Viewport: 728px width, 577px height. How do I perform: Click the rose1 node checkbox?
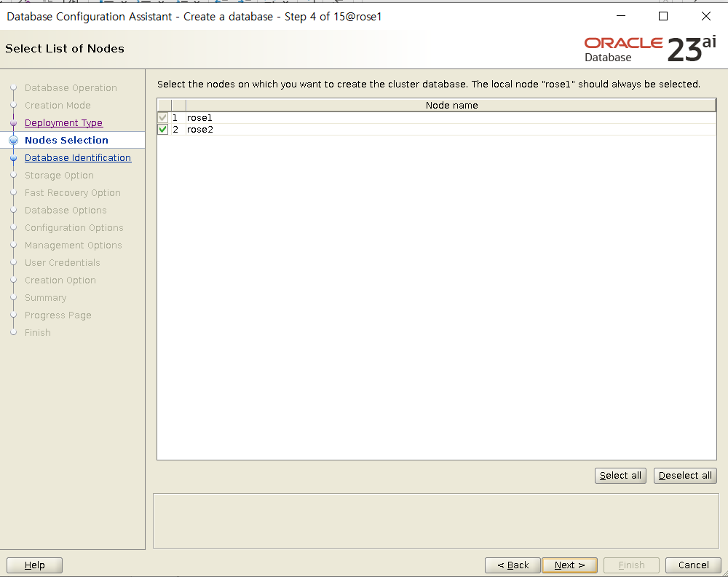point(162,118)
